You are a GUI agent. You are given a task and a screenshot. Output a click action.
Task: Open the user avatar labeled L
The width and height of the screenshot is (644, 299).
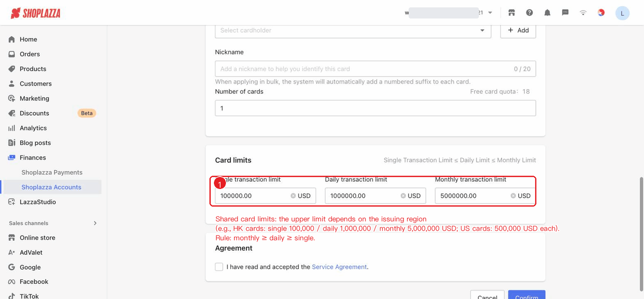(x=622, y=13)
